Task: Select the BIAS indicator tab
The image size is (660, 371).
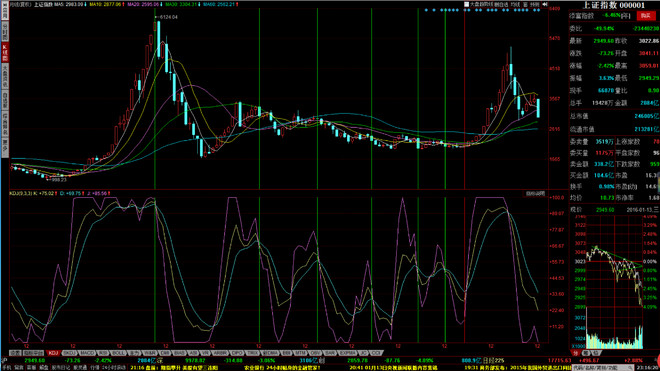Action: pyautogui.click(x=179, y=353)
